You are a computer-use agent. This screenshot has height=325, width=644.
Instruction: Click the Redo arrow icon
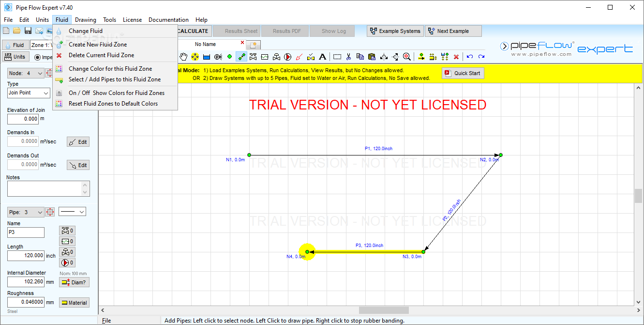(x=481, y=57)
